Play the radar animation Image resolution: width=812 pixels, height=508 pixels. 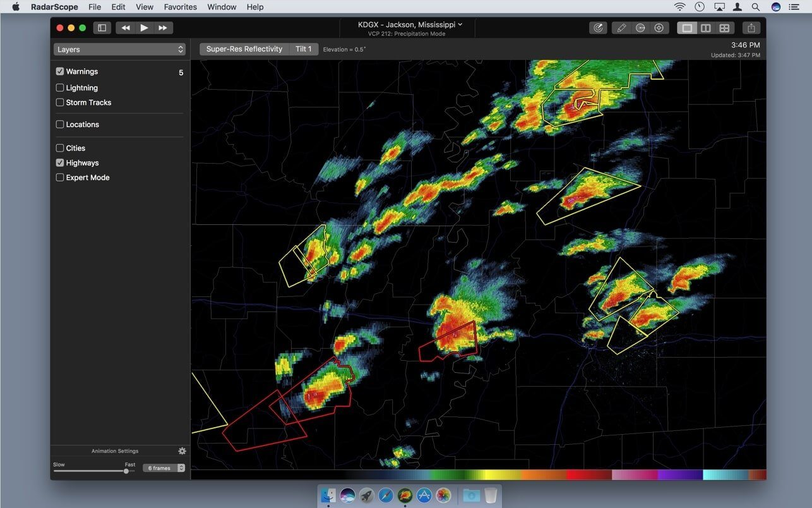point(144,27)
